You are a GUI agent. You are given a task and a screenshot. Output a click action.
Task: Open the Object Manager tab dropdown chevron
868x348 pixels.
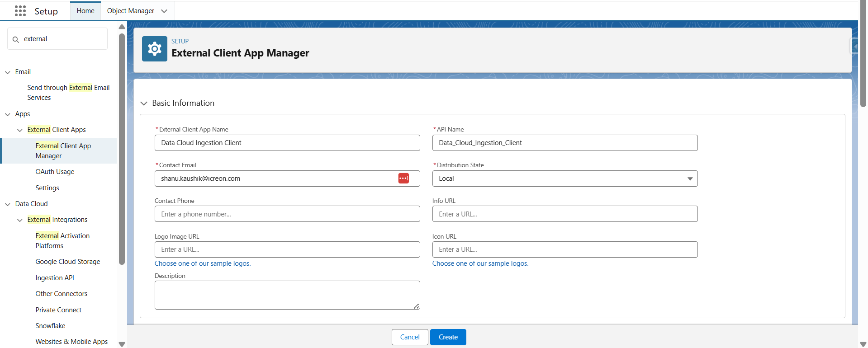click(x=164, y=11)
